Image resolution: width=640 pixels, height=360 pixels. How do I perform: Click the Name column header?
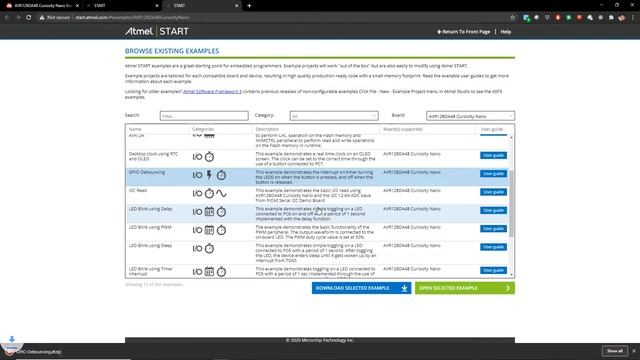[x=135, y=129]
